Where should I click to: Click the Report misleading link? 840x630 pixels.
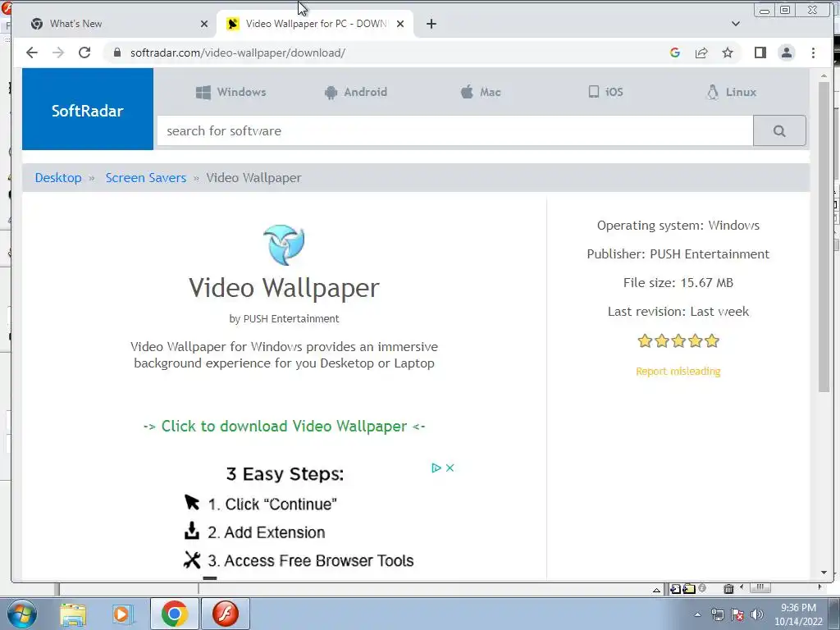tap(678, 372)
